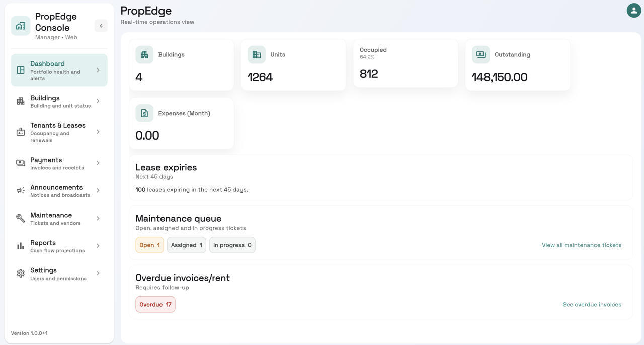Open Reports via the bar chart icon

point(20,246)
